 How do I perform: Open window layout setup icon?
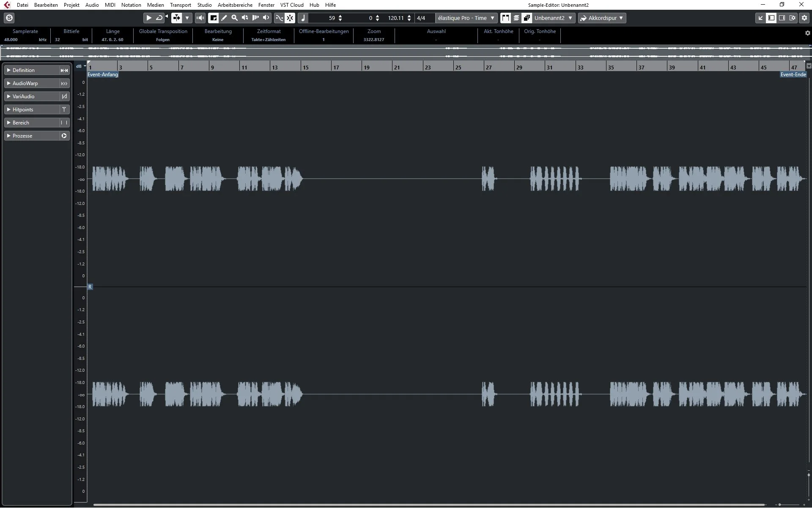(793, 18)
